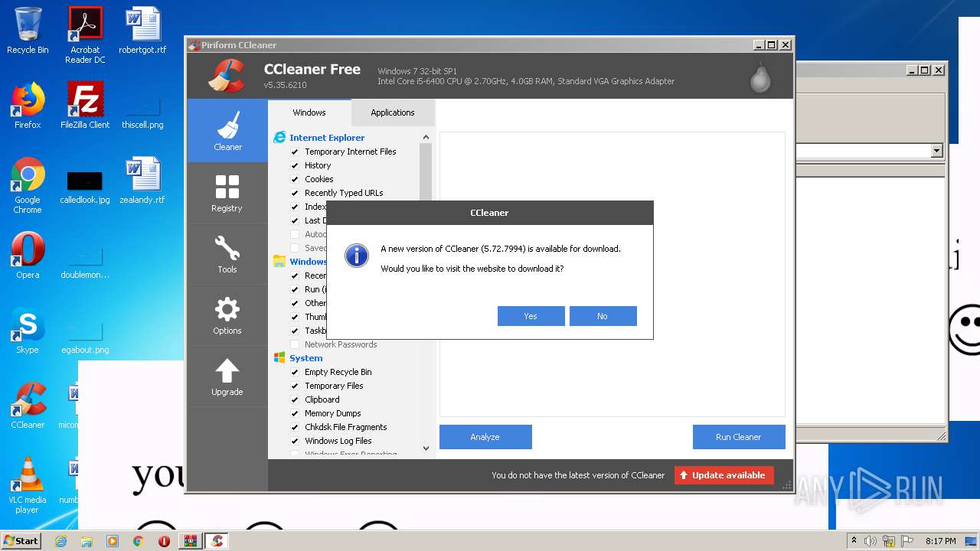Click Internet Explorer taskbar icon

[60, 541]
